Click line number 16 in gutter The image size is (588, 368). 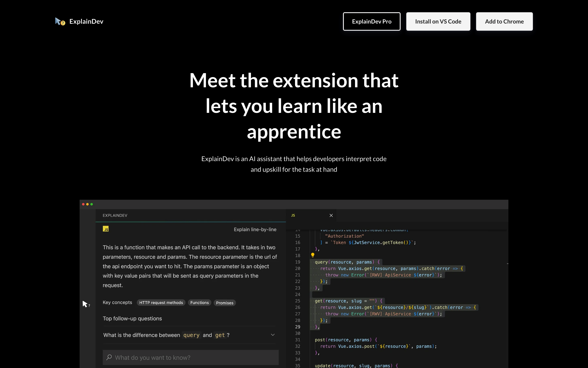pyautogui.click(x=297, y=243)
